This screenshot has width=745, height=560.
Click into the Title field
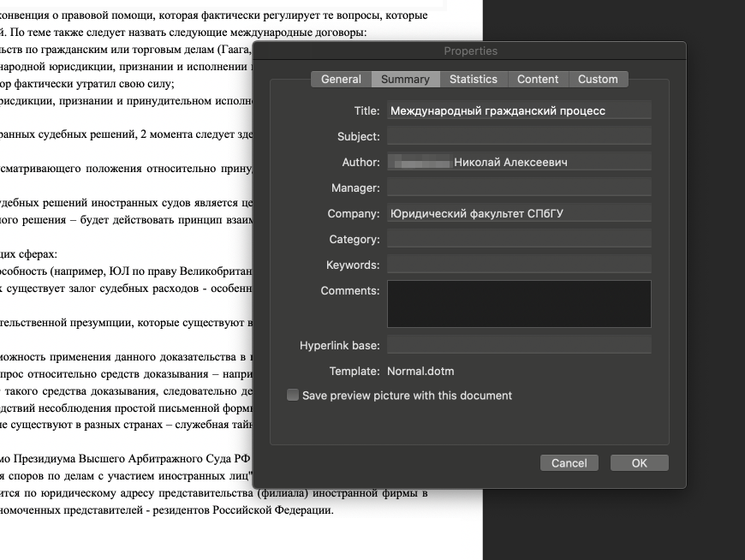click(x=519, y=110)
